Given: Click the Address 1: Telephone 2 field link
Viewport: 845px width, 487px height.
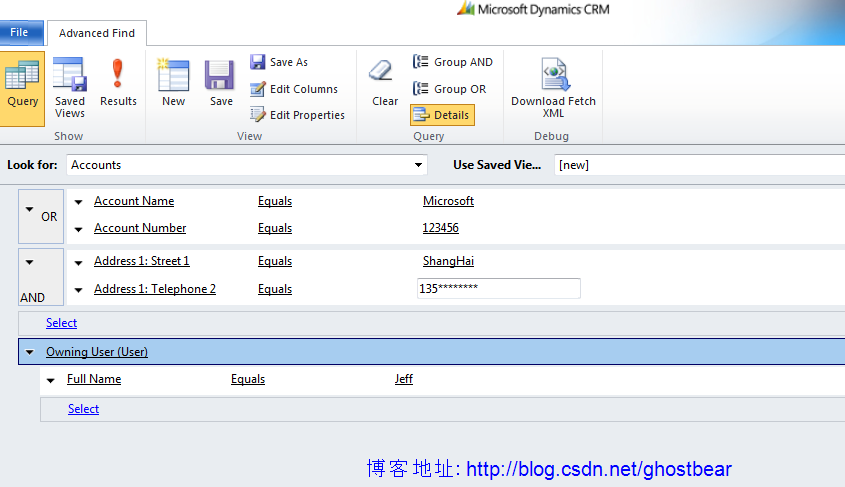Looking at the screenshot, I should click(155, 289).
